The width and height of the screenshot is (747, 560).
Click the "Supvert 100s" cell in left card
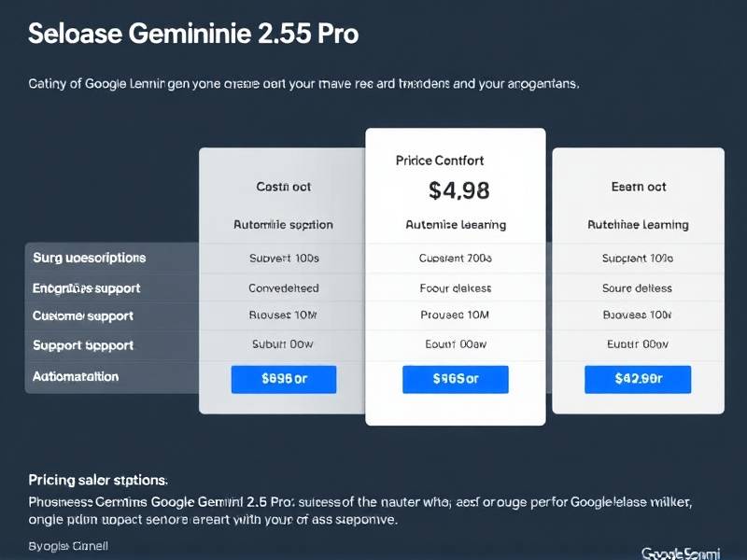coord(284,258)
